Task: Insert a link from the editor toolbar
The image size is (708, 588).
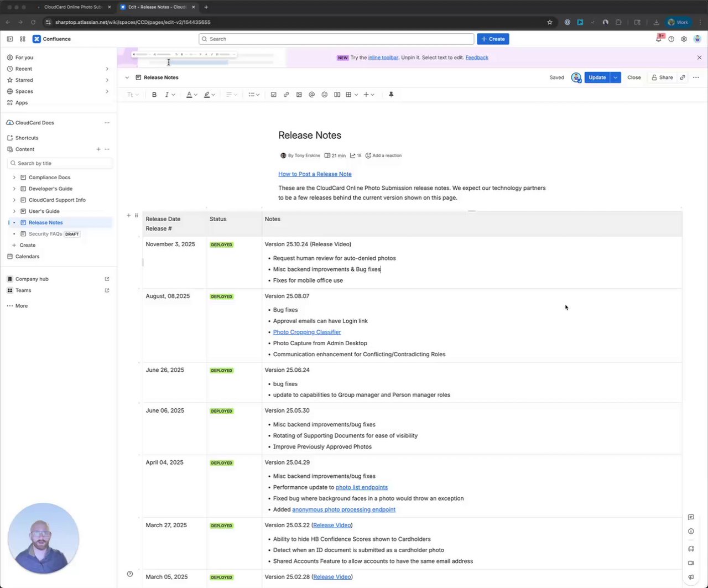Action: (x=286, y=95)
